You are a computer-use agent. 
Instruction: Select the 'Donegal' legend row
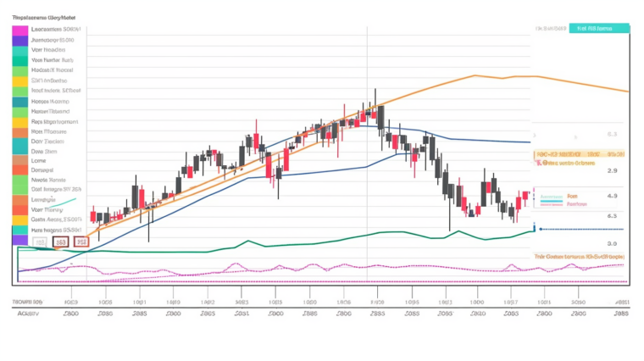(42, 170)
